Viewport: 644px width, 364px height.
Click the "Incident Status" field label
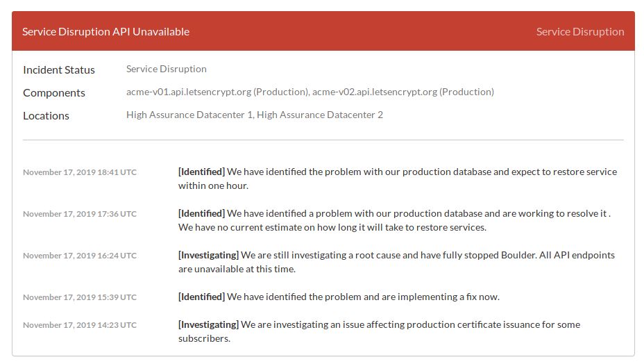[x=59, y=69]
